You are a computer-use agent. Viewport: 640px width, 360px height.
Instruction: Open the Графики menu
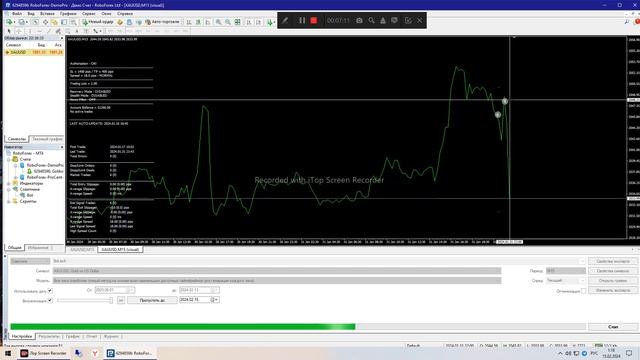68,13
